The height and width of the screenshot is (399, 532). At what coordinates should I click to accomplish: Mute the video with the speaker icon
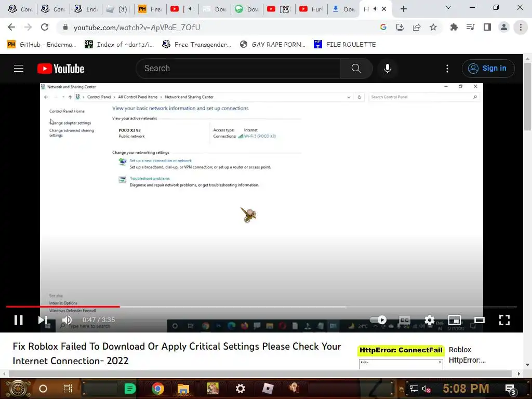pos(67,320)
